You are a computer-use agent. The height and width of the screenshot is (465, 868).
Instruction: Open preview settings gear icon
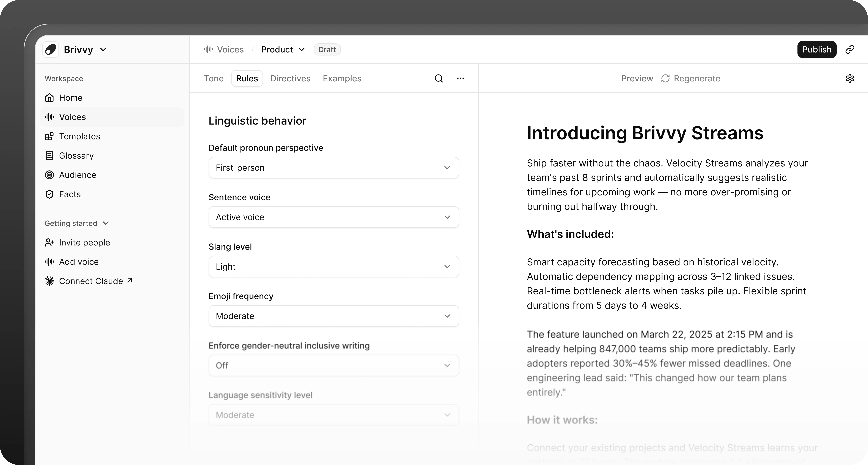point(849,79)
